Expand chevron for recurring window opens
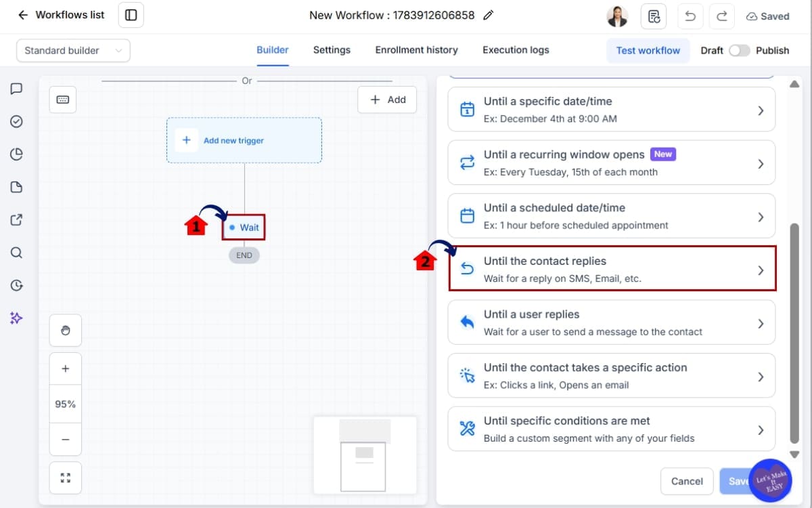Viewport: 812px width, 508px height. point(761,164)
